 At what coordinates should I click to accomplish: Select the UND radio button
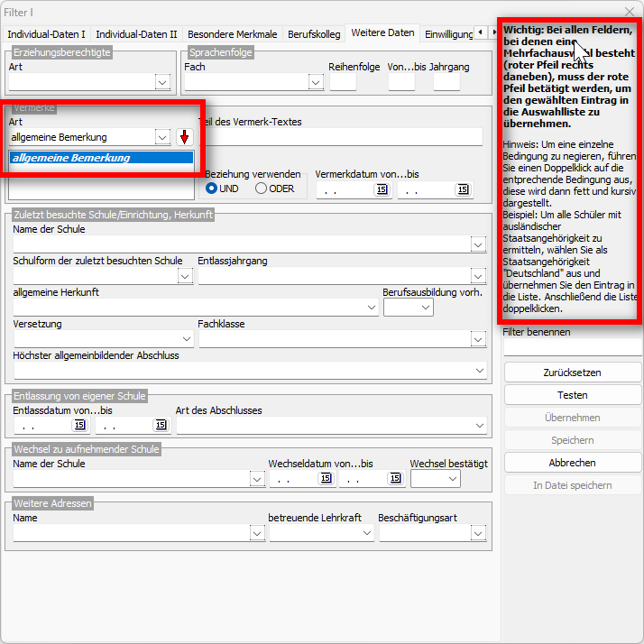212,189
